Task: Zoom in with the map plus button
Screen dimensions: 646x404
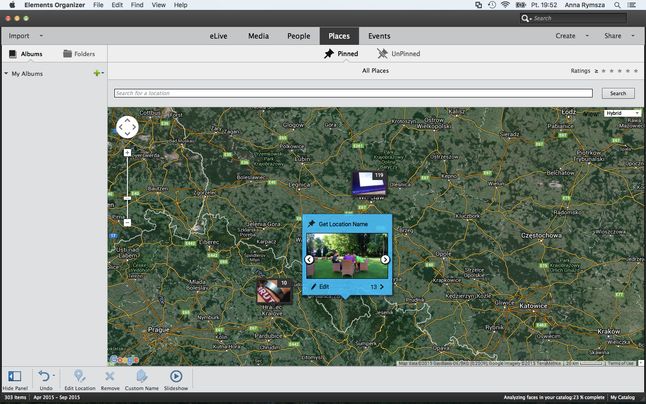Action: [127, 153]
